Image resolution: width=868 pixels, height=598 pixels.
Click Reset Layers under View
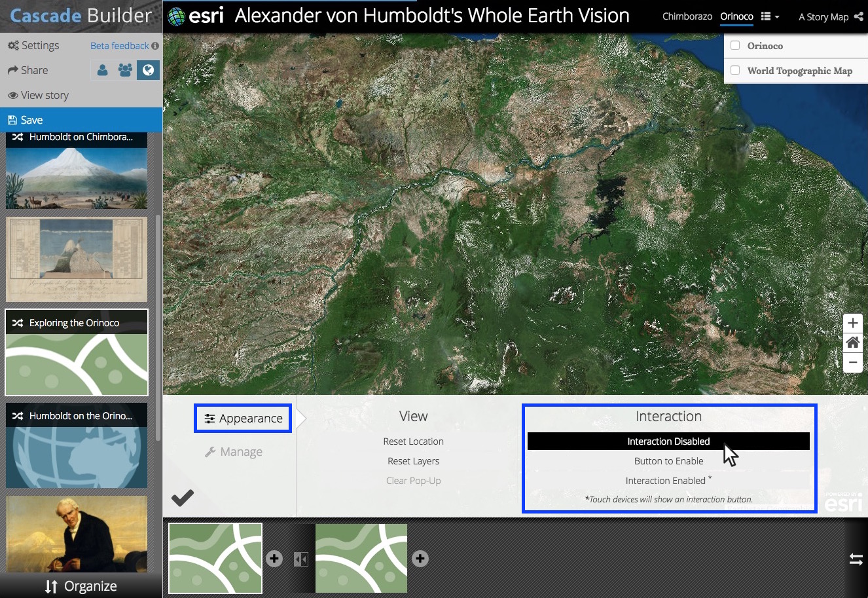pyautogui.click(x=414, y=461)
